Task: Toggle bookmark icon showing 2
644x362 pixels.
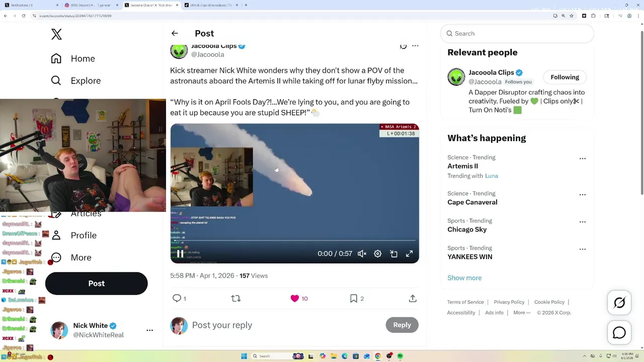Action: 357,299
